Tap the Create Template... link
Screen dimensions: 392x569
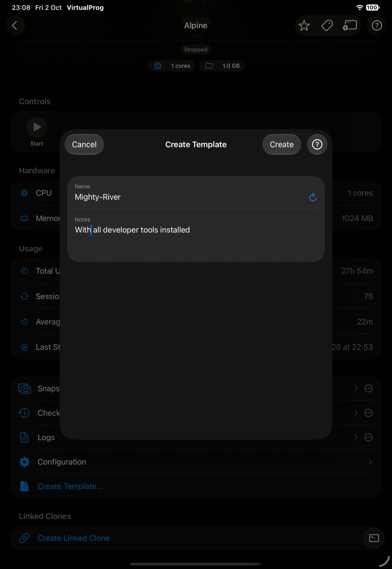[70, 486]
